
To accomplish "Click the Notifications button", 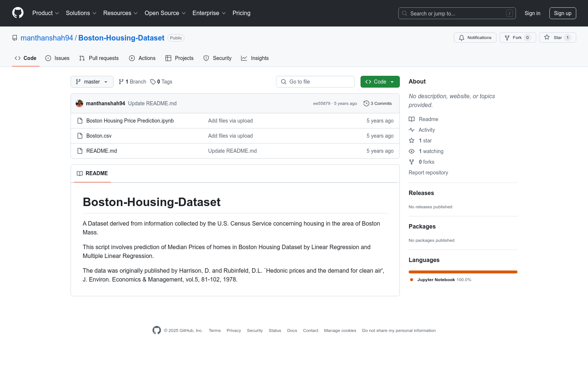I will tap(475, 38).
